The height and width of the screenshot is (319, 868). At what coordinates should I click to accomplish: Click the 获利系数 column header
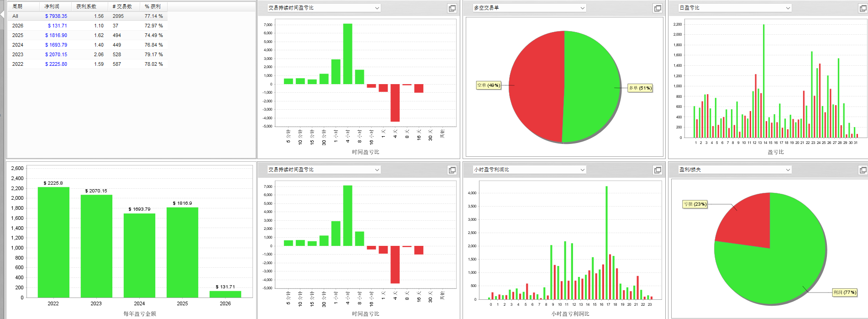pyautogui.click(x=86, y=6)
